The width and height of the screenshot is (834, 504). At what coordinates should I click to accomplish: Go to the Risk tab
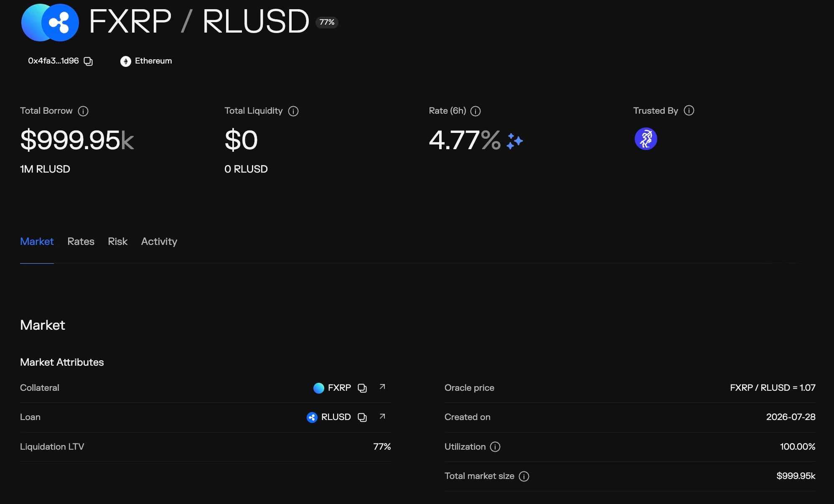117,242
